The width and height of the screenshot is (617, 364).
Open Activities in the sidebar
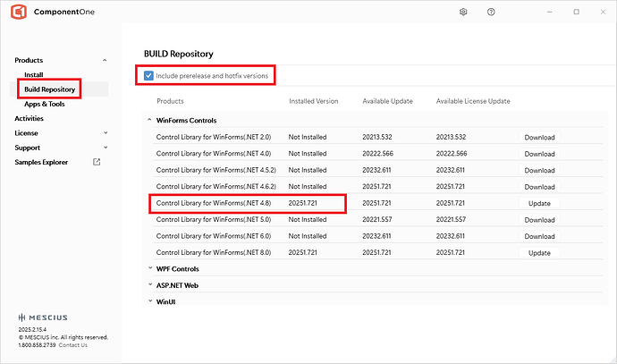coord(29,118)
